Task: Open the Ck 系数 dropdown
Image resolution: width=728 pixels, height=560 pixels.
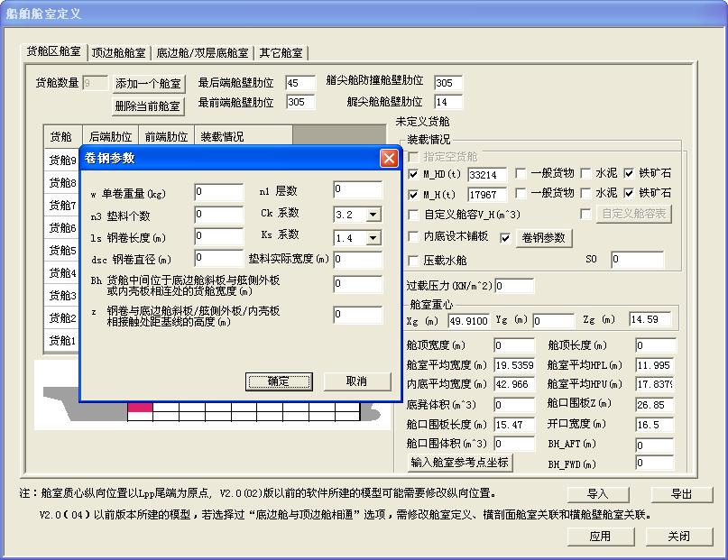Action: (373, 216)
